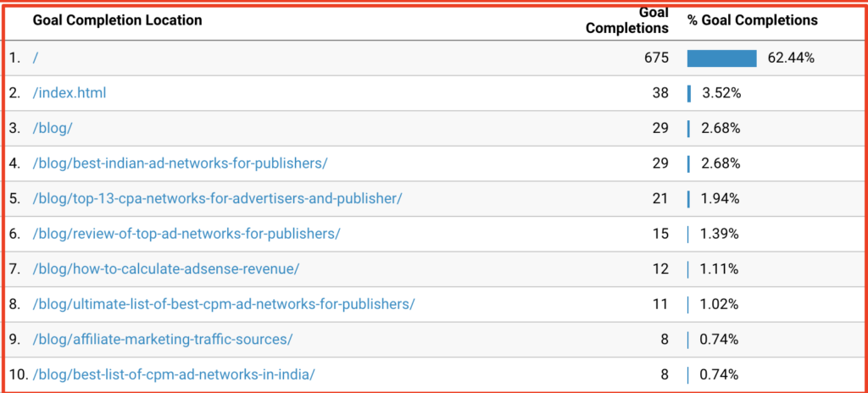Screen dimensions: 868x393
Task: Click the % Goal Completions column header
Action: click(753, 20)
